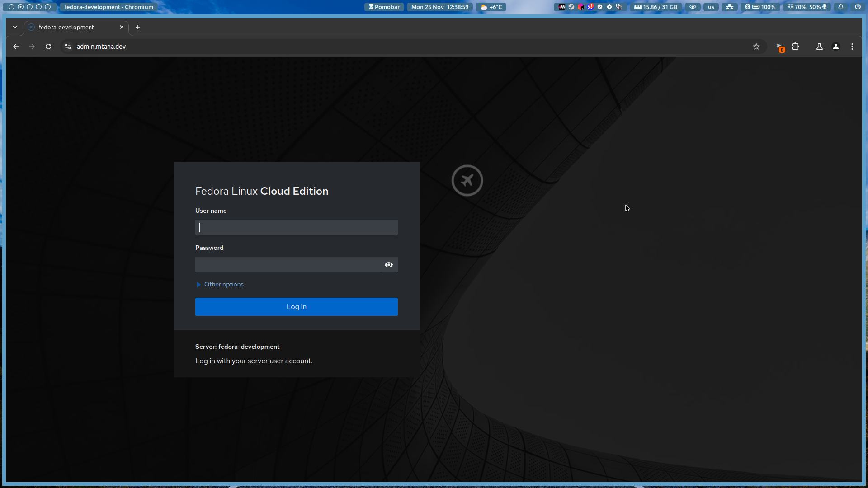Screen dimensions: 868x488
Task: Click the blue Log in button
Action: 297,307
